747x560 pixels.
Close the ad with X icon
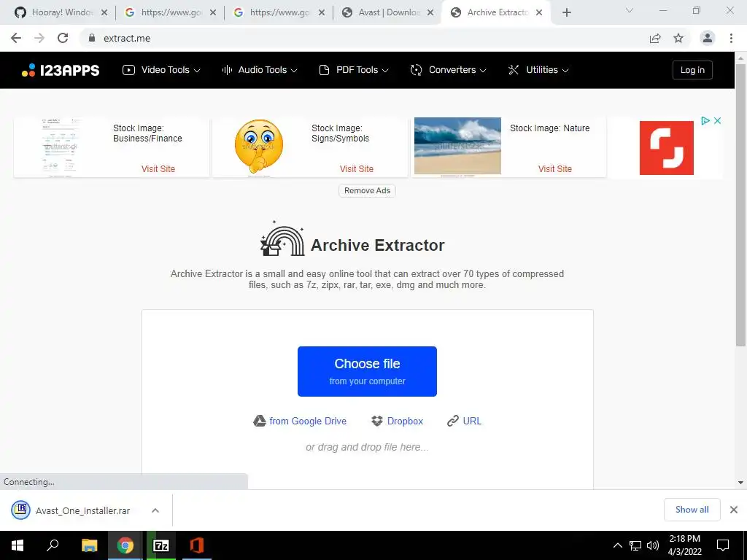click(x=717, y=121)
